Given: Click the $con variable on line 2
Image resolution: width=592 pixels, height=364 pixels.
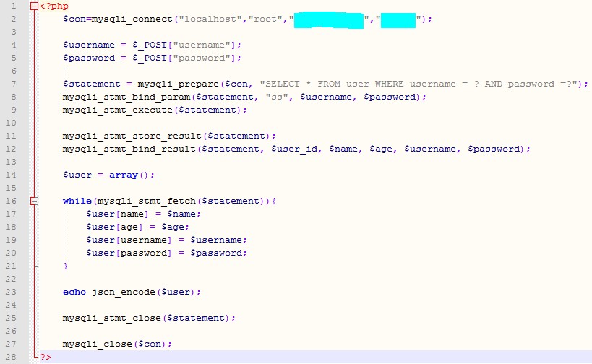Looking at the screenshot, I should [74, 19].
